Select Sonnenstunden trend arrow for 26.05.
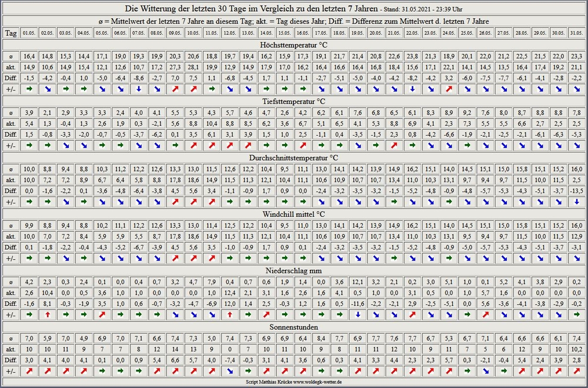This screenshot has height=388, width=588. tap(485, 371)
